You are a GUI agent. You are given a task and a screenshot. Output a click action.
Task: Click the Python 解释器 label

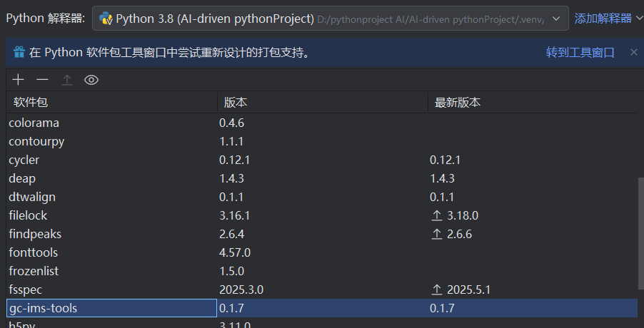click(46, 19)
